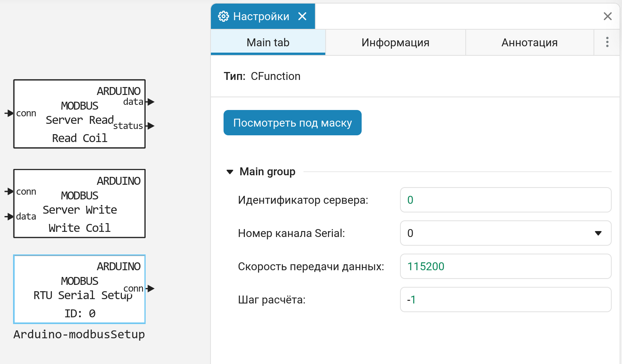
Task: Close the settings panel with the gray X
Action: pyautogui.click(x=608, y=16)
